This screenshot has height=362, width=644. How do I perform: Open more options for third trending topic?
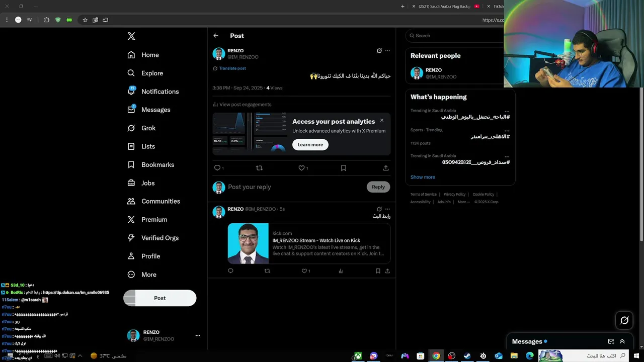tap(507, 156)
